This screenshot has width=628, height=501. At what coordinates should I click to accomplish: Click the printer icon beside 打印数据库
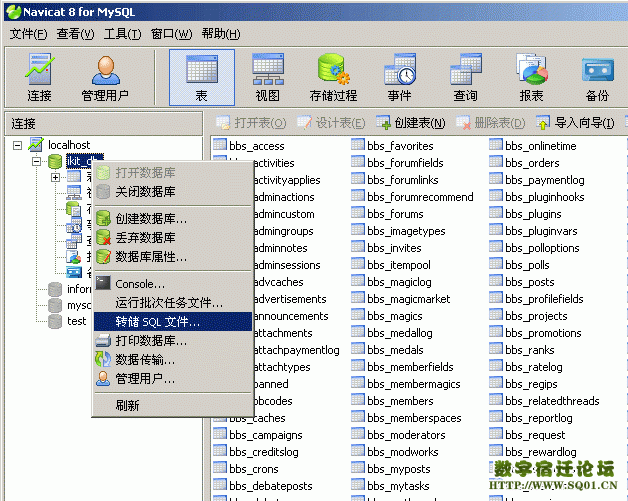tap(103, 340)
